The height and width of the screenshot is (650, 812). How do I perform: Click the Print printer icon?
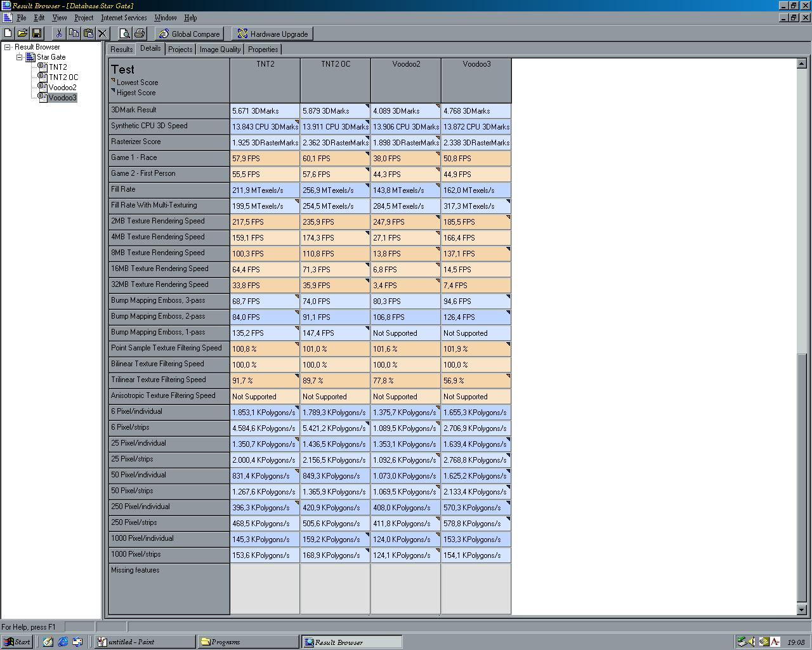(140, 34)
